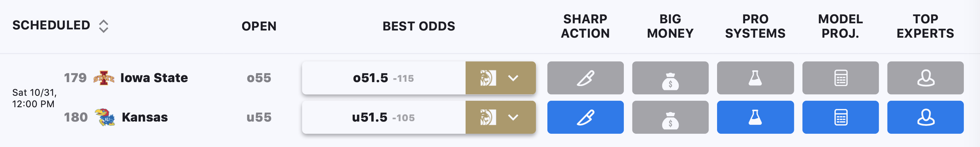Click the Sharp Action column header
980x147 pixels.
pos(585,26)
